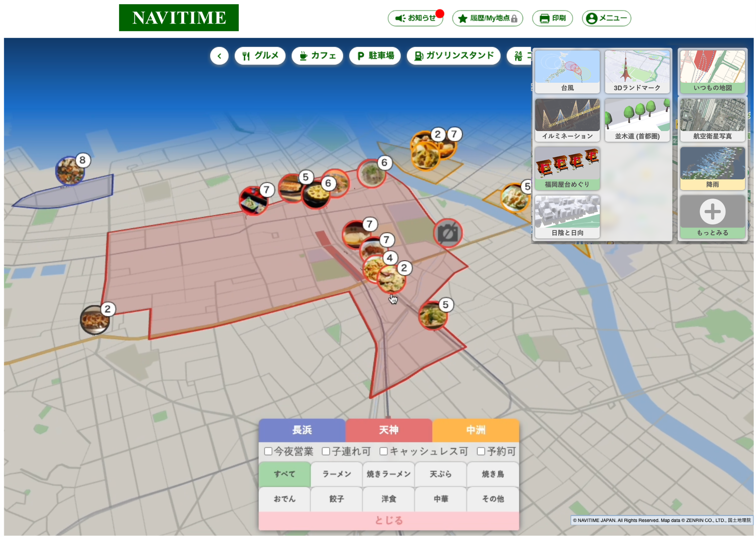
Task: Filter by 中華
Action: [441, 499]
